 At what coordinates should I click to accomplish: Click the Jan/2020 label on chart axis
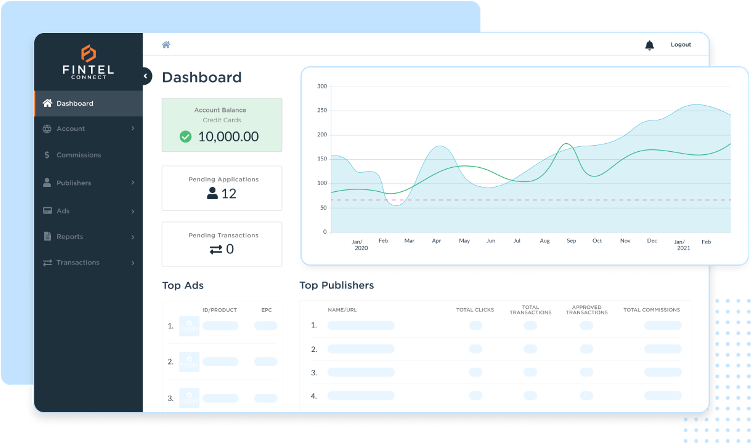click(361, 244)
